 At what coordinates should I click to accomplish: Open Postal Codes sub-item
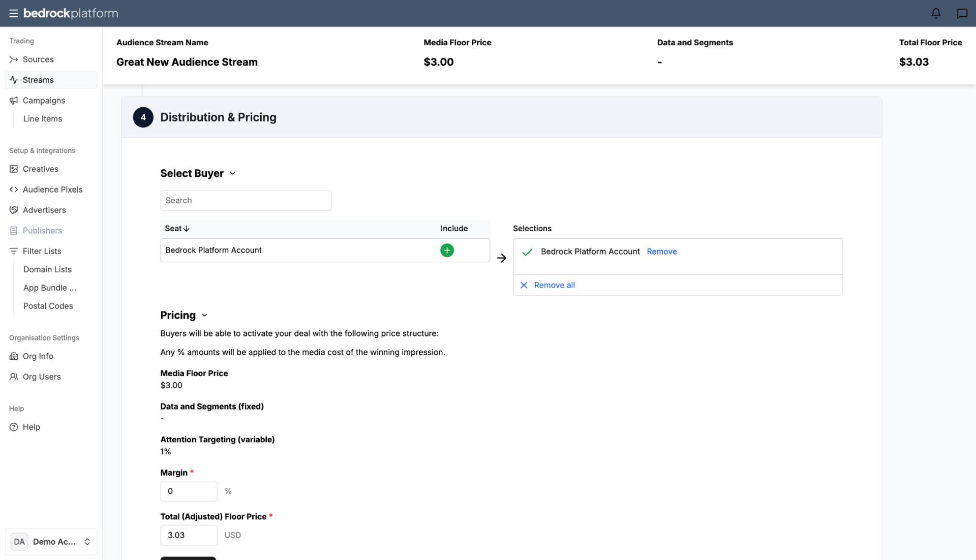pos(48,306)
